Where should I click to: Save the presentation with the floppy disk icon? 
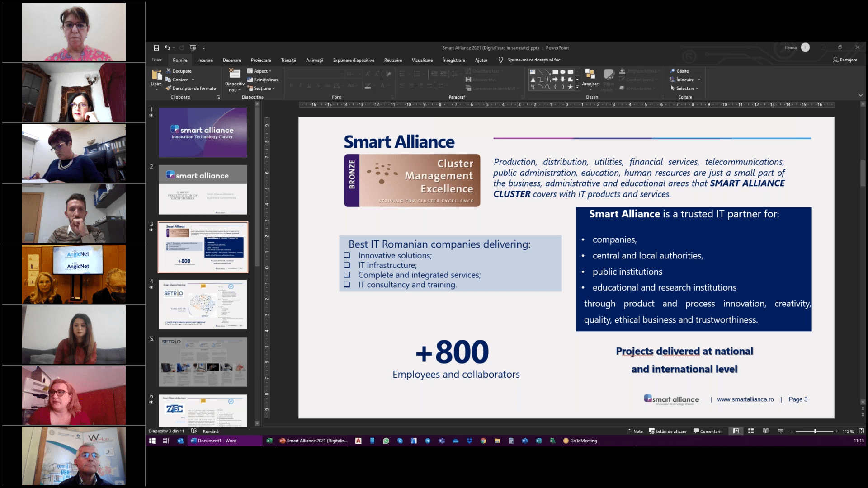coord(156,48)
